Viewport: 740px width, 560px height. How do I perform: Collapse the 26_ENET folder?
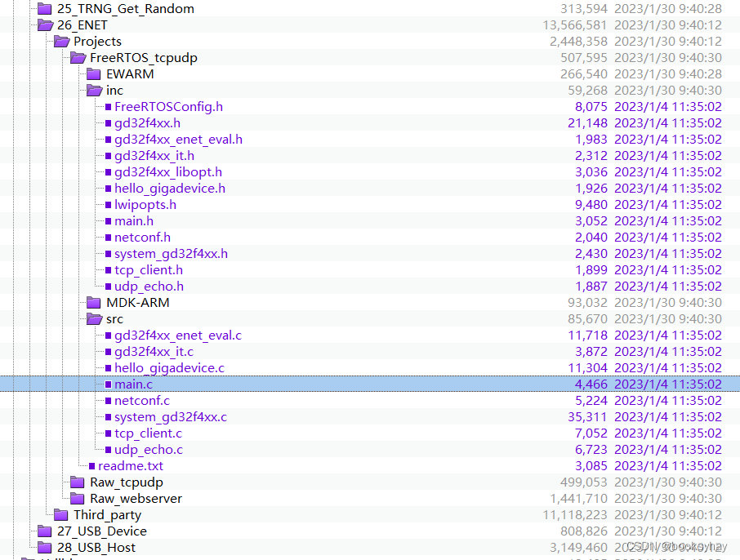[47, 24]
